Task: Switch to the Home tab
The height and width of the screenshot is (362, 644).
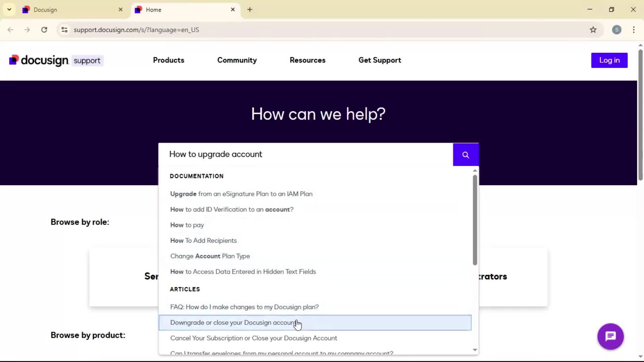Action: tap(185, 10)
